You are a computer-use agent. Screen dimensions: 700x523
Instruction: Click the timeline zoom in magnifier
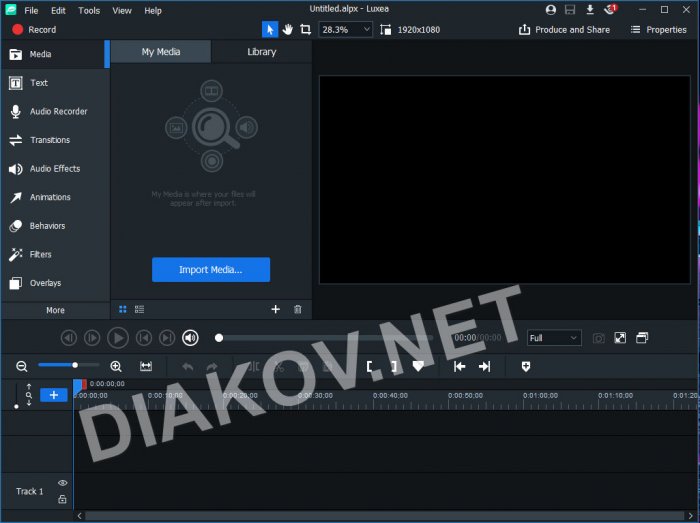pos(116,367)
